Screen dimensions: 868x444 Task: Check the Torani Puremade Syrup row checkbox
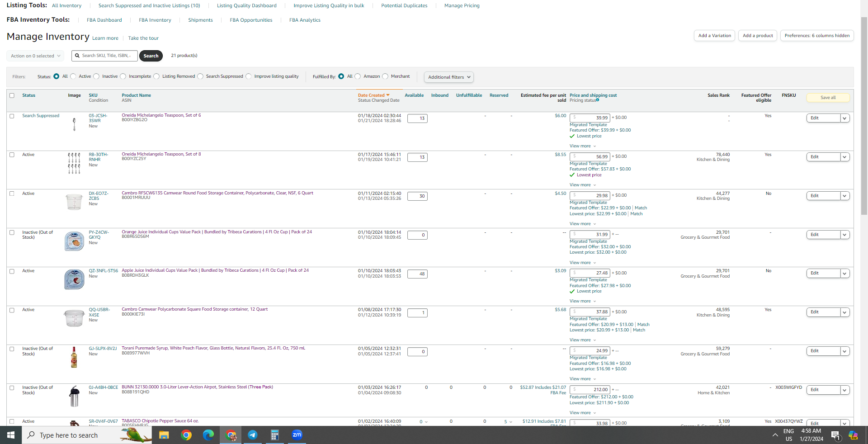[12, 350]
